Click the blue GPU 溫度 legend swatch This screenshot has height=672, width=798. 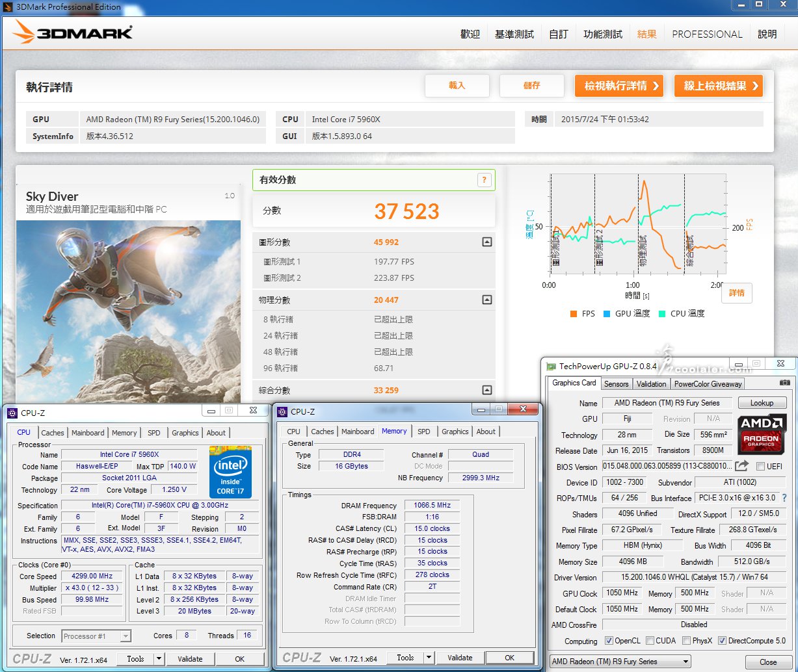605,314
